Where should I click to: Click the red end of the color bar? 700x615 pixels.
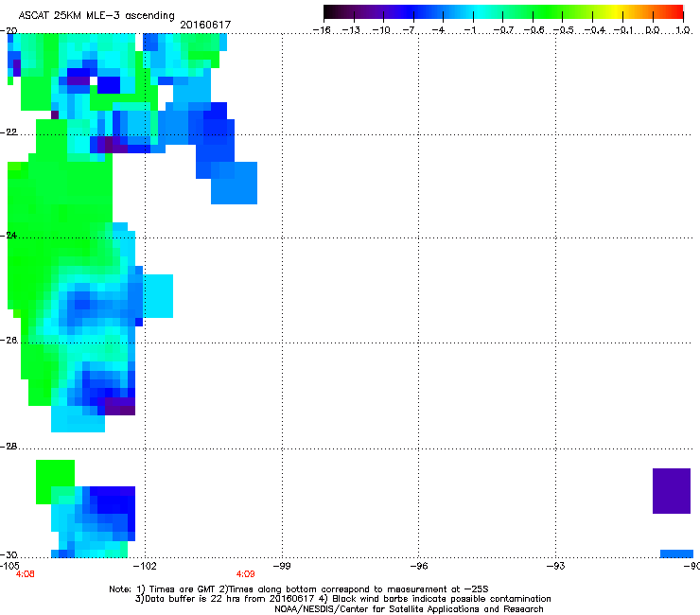(676, 12)
